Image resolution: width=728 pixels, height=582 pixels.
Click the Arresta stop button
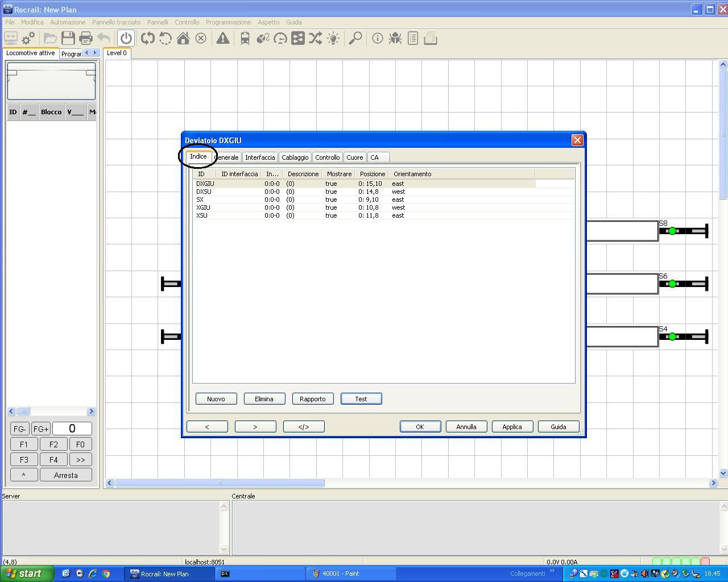pos(66,475)
